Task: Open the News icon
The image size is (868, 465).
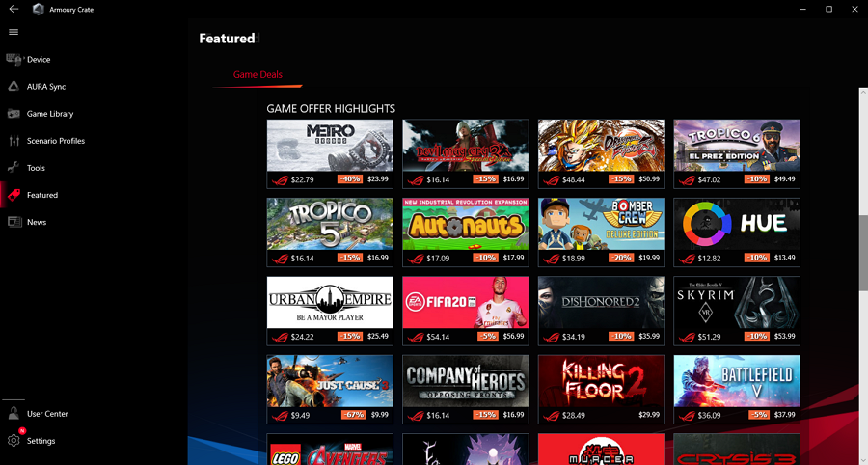Action: click(x=14, y=222)
